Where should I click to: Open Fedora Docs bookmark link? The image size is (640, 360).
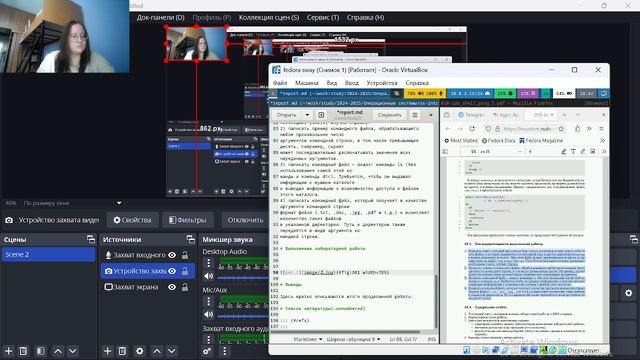point(498,140)
